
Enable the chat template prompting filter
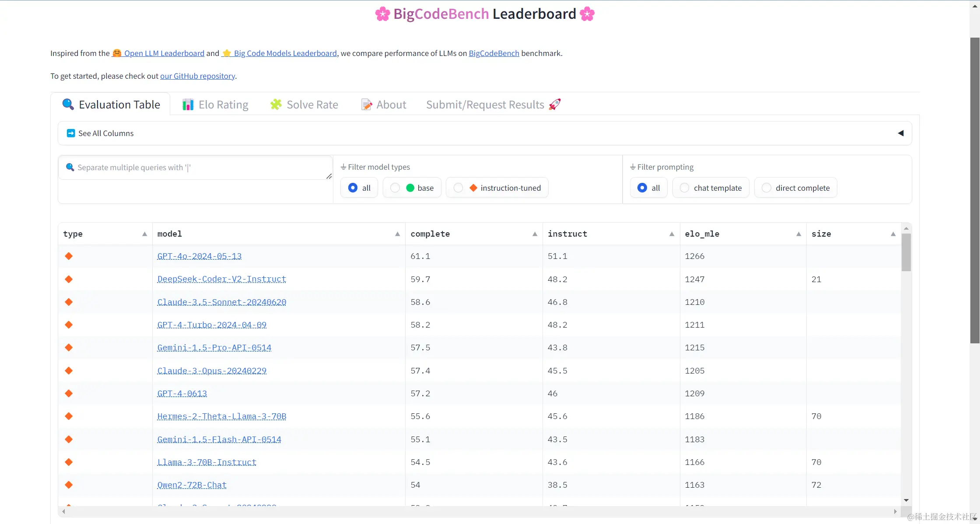tap(685, 188)
